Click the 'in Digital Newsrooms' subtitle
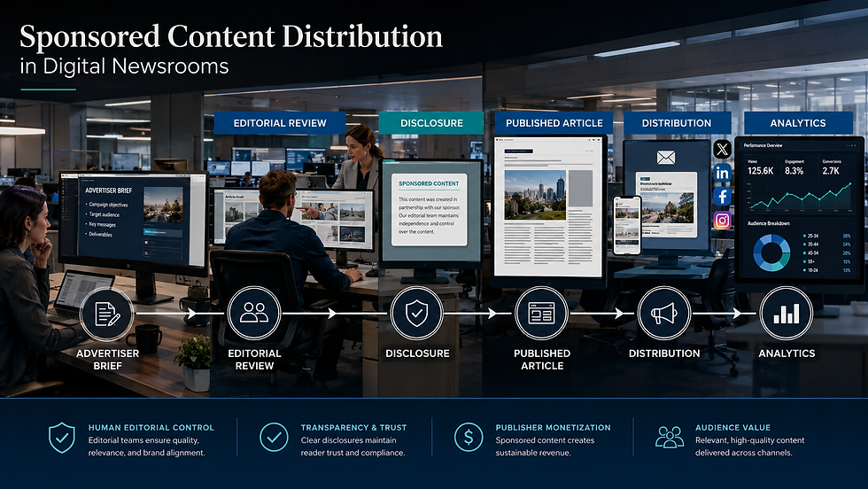The width and height of the screenshot is (868, 489). [124, 66]
